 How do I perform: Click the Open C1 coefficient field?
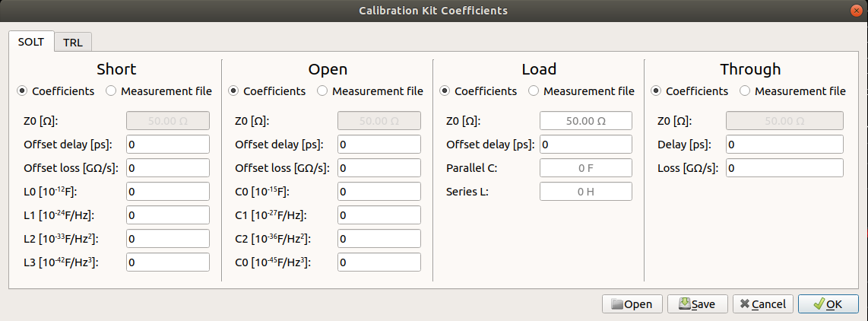pos(379,215)
